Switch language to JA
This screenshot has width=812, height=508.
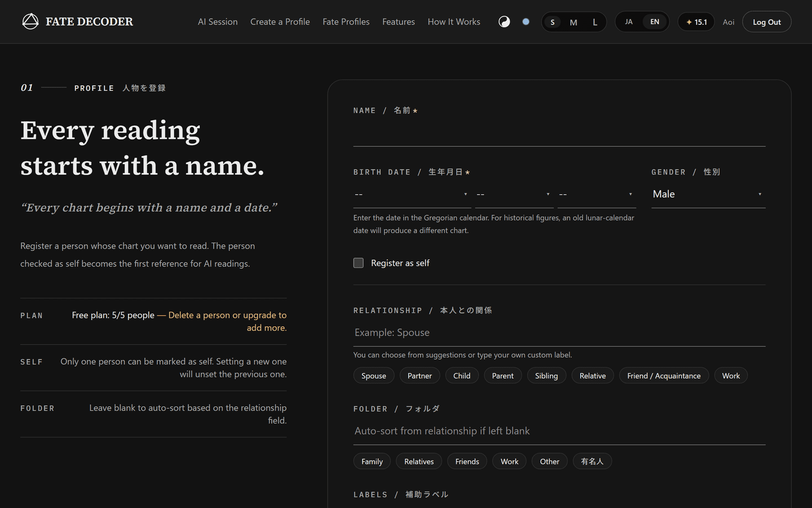[x=629, y=21]
